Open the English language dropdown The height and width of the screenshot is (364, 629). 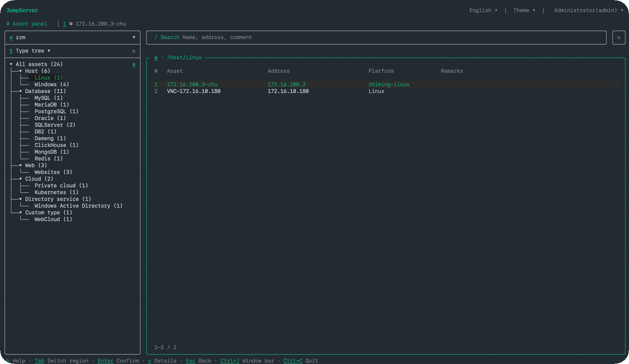coord(483,10)
